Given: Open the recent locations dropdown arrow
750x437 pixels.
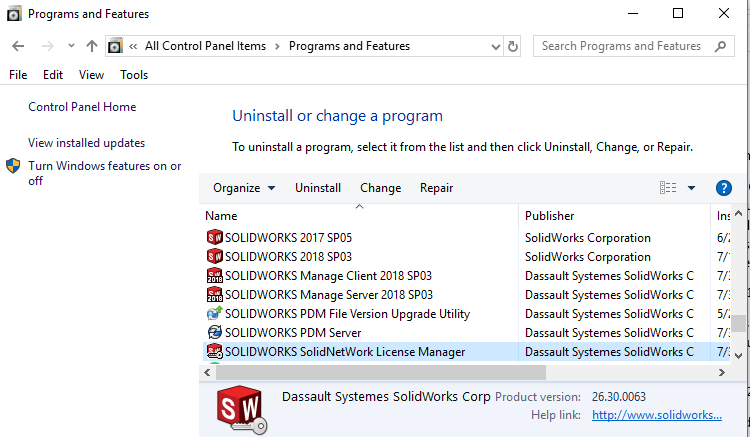Looking at the screenshot, I should [71, 46].
